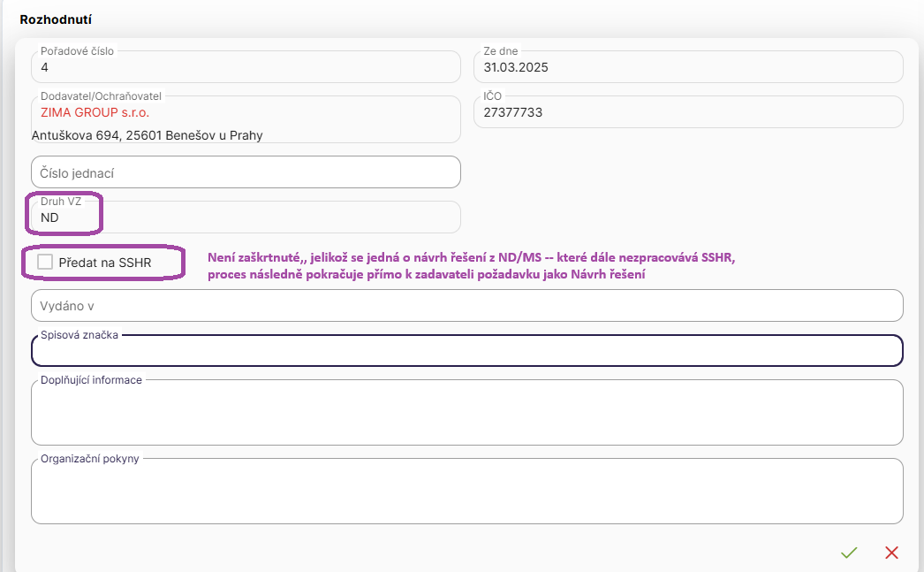Confirm the decision with the green checkmark

[849, 553]
